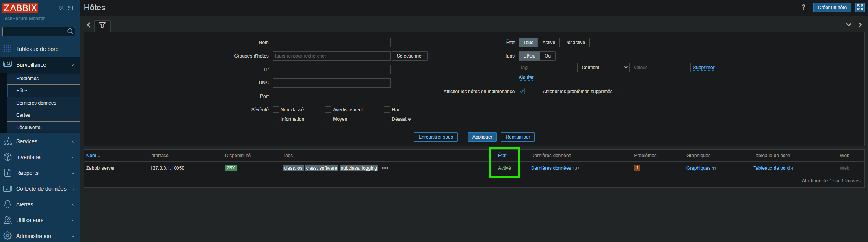Collapse the sidebar with double-chevron icon
The height and width of the screenshot is (242, 868).
tap(61, 8)
